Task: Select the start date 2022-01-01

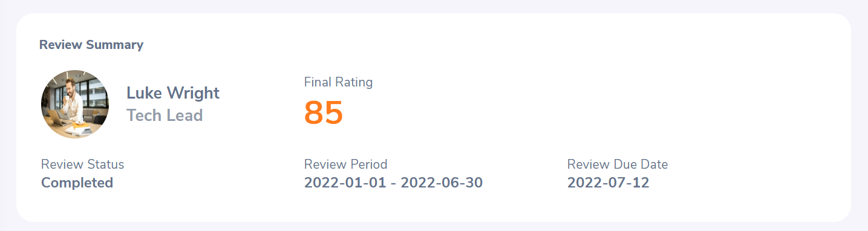Action: (x=345, y=183)
